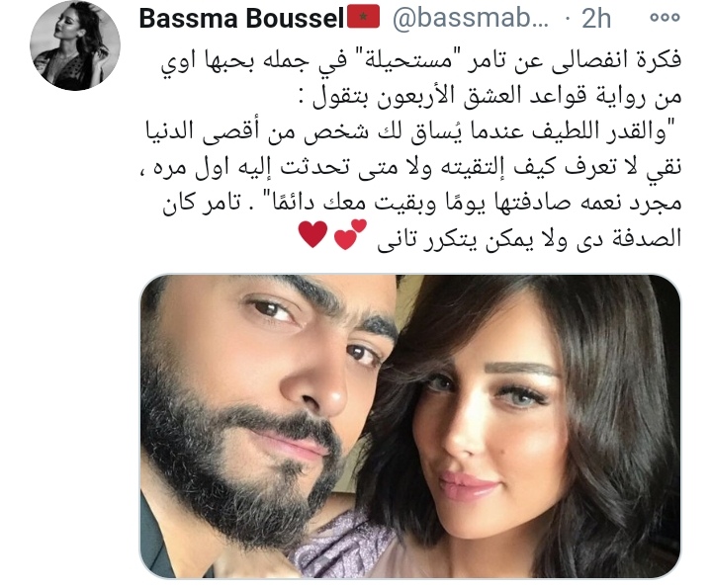
Task: Click the large red heart emoji
Action: [312, 234]
